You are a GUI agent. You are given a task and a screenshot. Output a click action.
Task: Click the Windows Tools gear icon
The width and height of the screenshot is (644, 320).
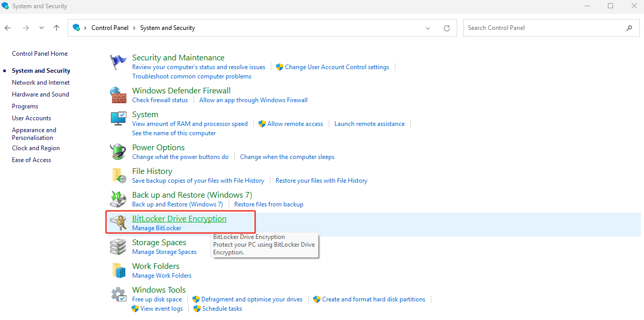click(x=118, y=294)
